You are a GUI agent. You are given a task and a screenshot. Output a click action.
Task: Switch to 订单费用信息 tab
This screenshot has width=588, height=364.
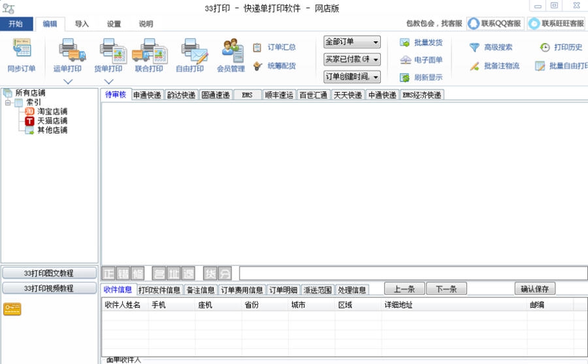tap(242, 290)
